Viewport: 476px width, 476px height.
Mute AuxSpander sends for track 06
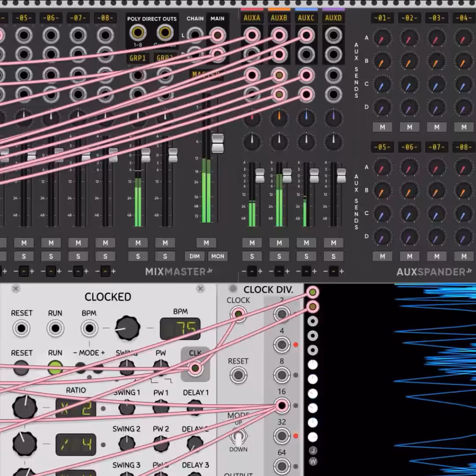coord(409,257)
